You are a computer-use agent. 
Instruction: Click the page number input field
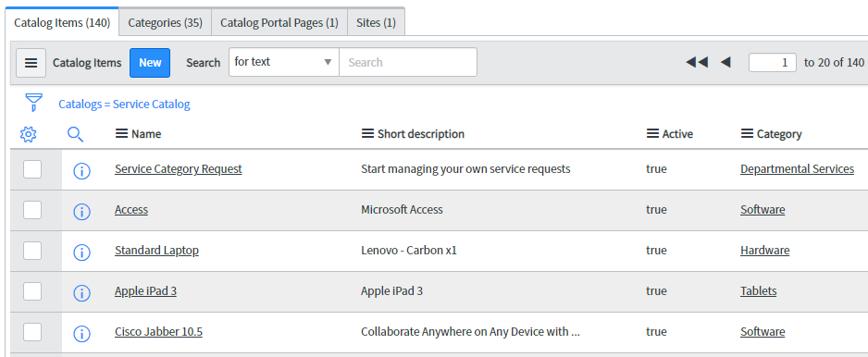coord(773,63)
